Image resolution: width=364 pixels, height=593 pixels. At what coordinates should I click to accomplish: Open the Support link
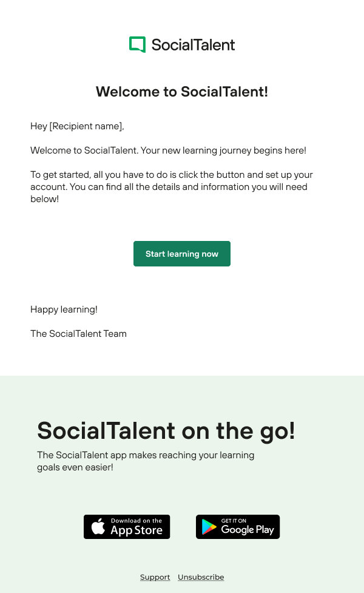(155, 577)
